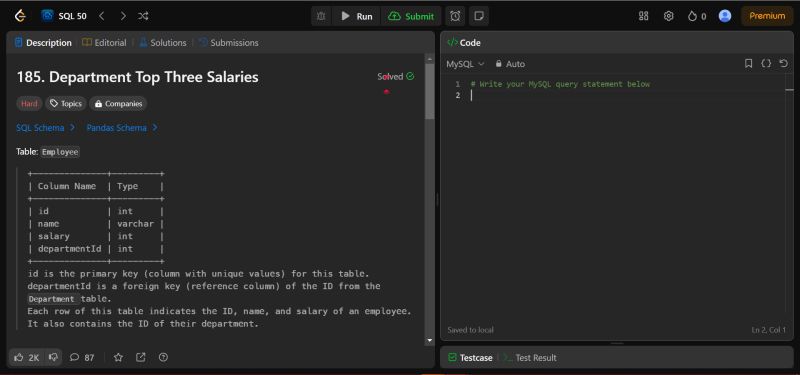
Task: Open the user profile avatar
Action: 724,16
